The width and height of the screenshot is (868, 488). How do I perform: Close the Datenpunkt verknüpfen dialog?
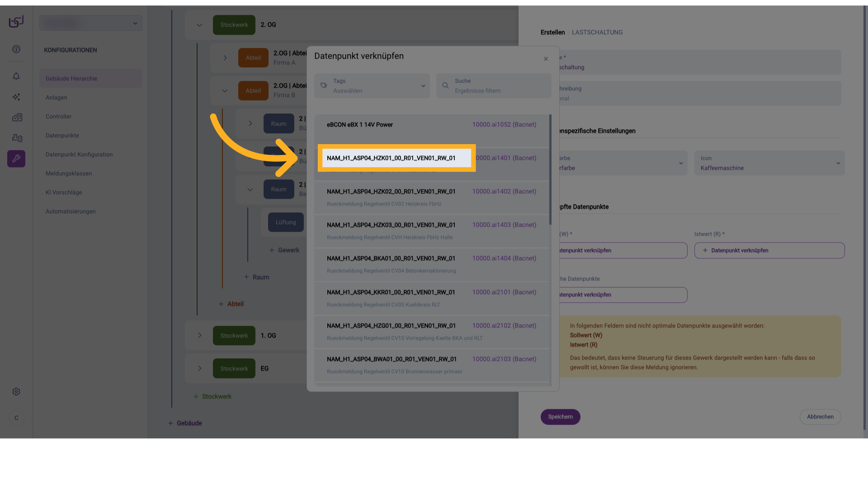(x=546, y=59)
